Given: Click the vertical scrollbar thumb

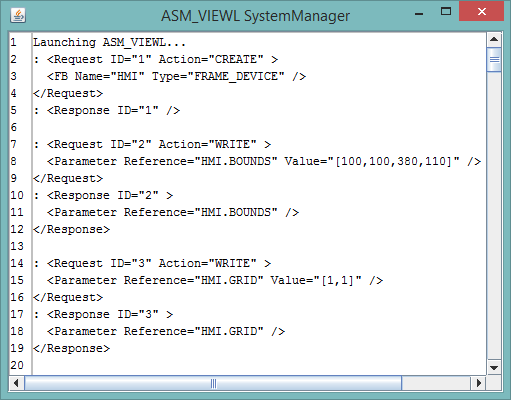Looking at the screenshot, I should (494, 60).
